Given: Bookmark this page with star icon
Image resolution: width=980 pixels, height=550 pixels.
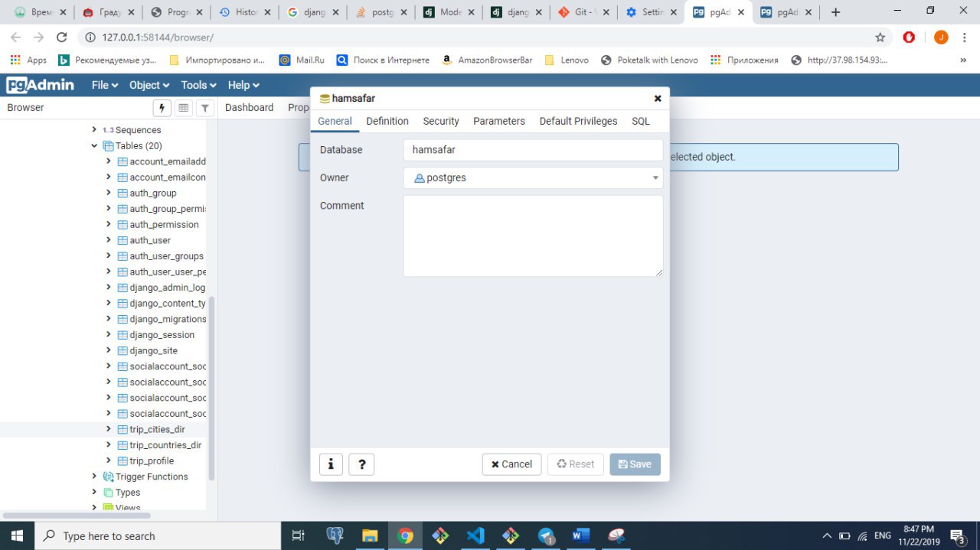Looking at the screenshot, I should click(880, 37).
